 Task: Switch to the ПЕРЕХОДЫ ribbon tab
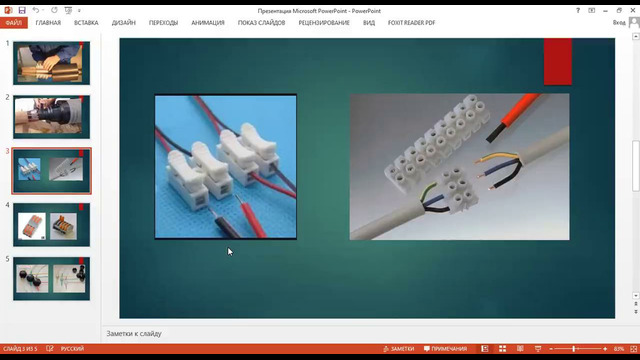tap(163, 23)
